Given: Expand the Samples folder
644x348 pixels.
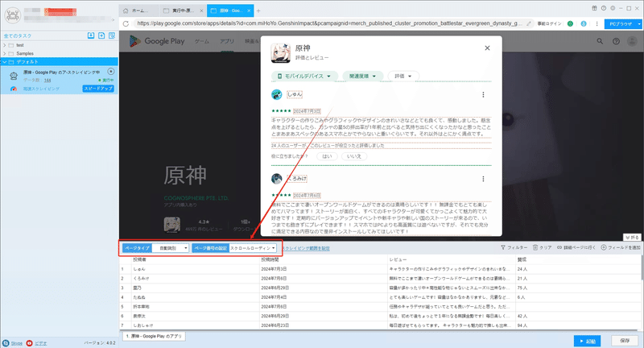Looking at the screenshot, I should point(5,53).
